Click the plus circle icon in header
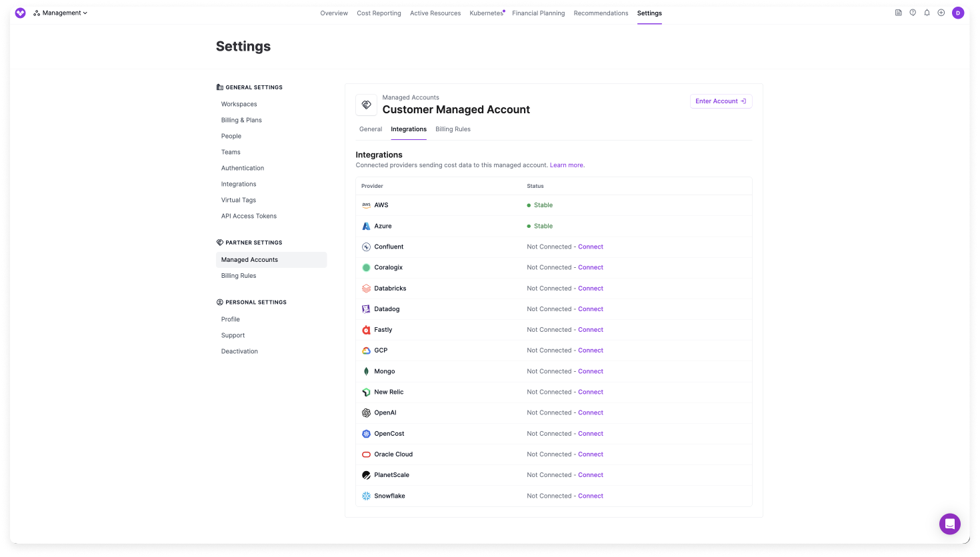The width and height of the screenshot is (980, 557). pyautogui.click(x=941, y=13)
